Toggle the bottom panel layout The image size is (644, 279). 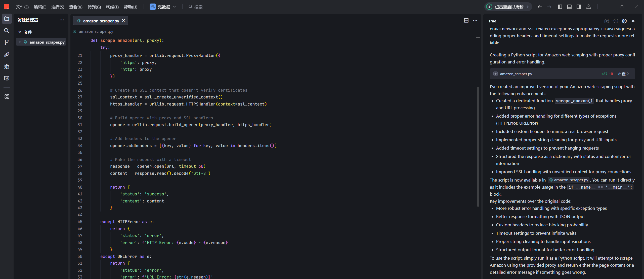(x=569, y=7)
